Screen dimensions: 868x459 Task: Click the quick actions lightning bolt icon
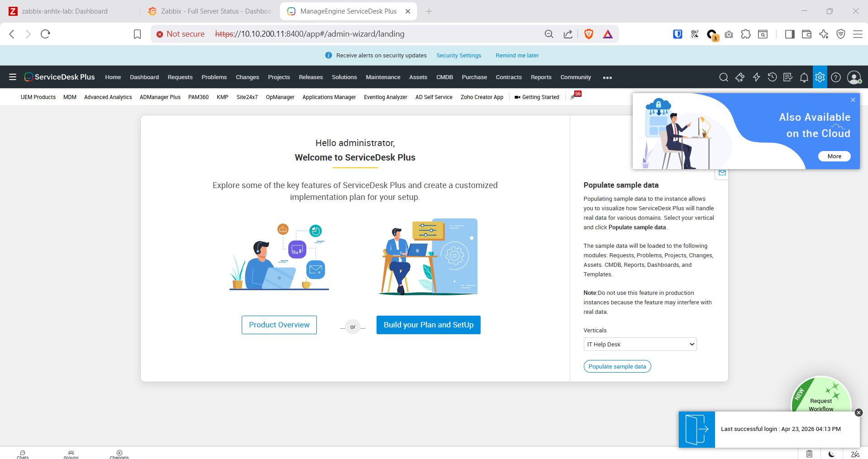[756, 77]
